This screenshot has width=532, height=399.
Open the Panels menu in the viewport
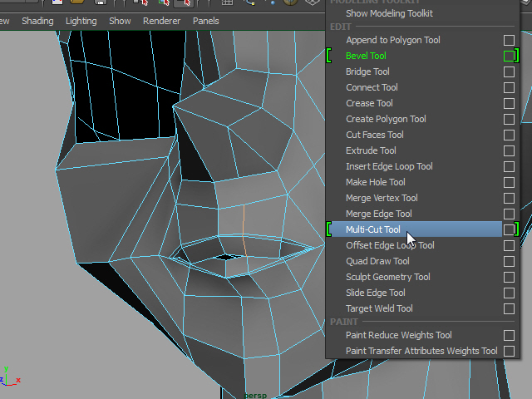tap(206, 21)
